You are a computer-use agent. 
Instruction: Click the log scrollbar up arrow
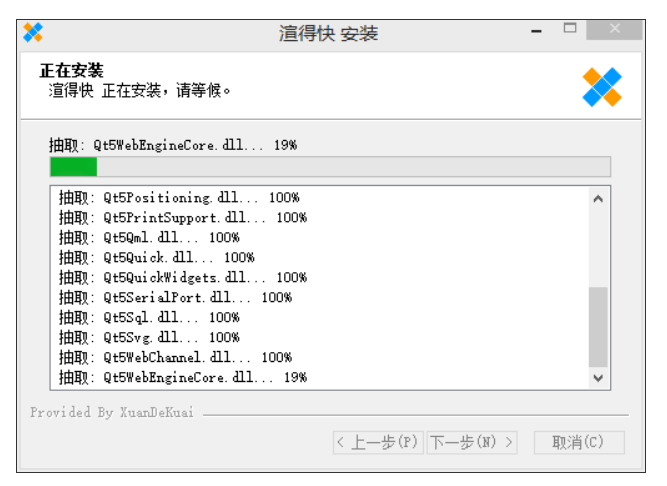pos(598,198)
